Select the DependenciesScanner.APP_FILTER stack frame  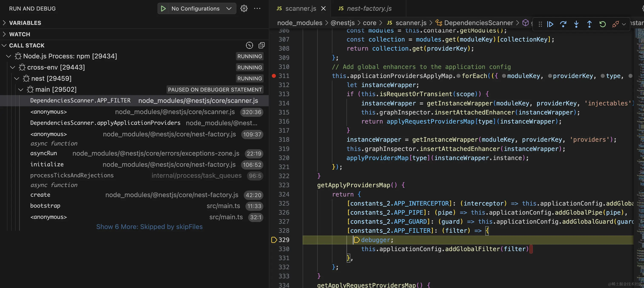[x=134, y=101]
